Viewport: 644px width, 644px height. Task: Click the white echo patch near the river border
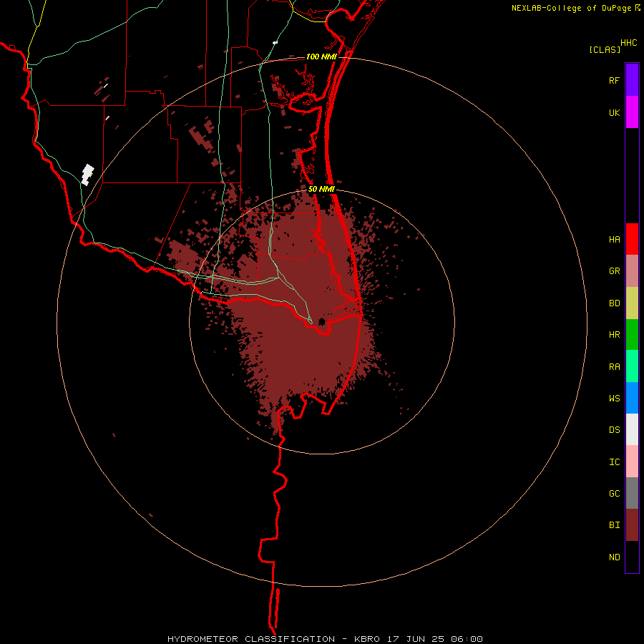tap(87, 175)
